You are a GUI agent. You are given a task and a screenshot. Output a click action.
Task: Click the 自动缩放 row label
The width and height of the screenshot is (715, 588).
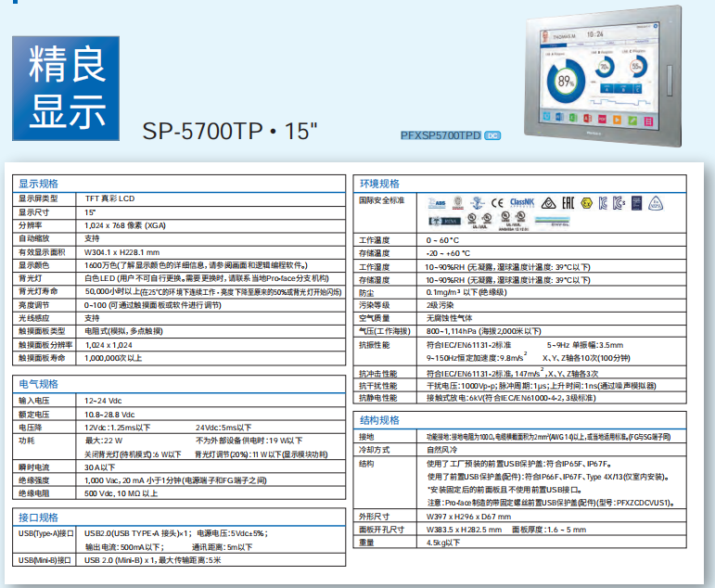pos(33,238)
